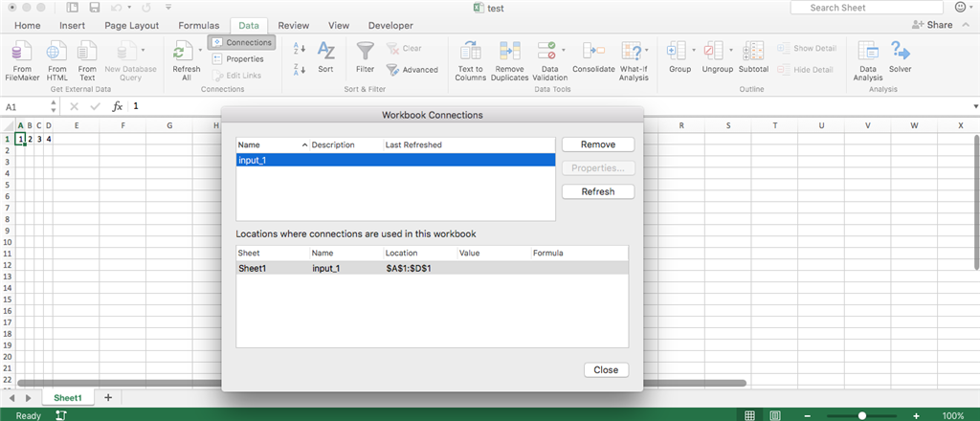Adjust the zoom slider
The height and width of the screenshot is (421, 980).
(x=862, y=415)
